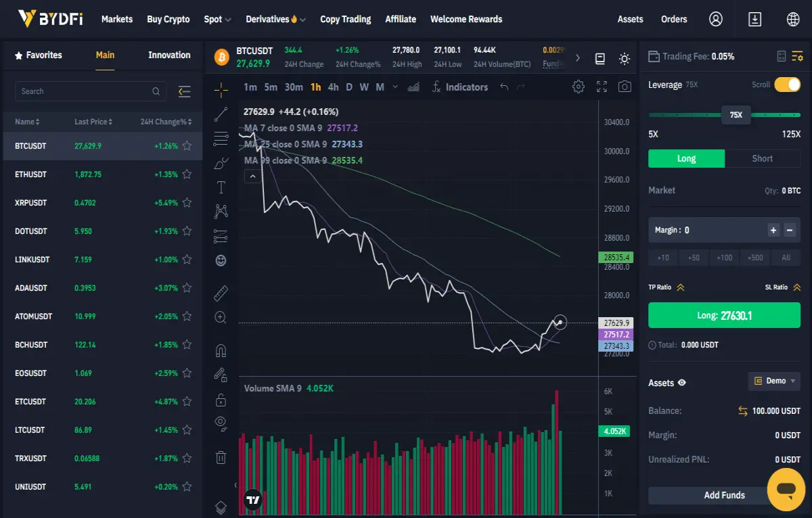Favorite ETHUSDT with its star
This screenshot has height=518, width=812.
187,174
